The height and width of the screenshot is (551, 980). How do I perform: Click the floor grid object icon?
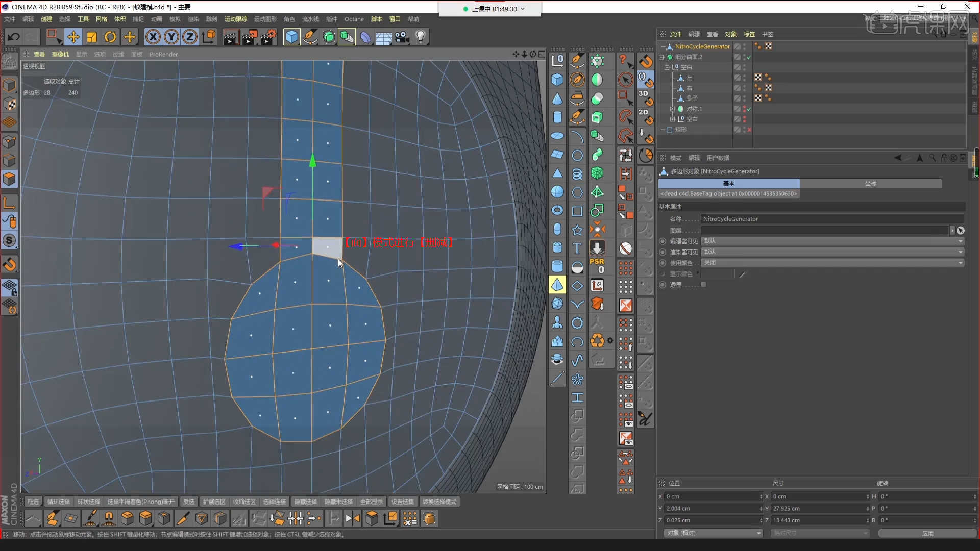(384, 37)
